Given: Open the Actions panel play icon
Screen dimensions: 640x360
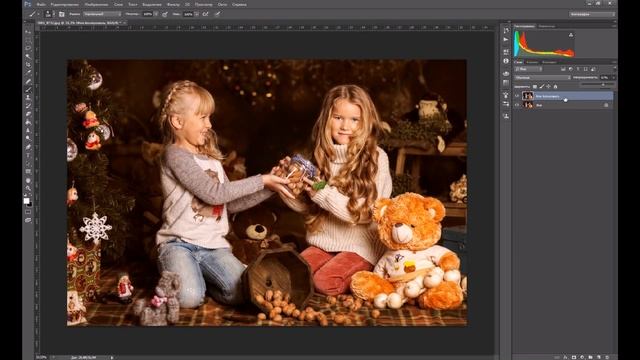Looking at the screenshot, I should click(506, 39).
